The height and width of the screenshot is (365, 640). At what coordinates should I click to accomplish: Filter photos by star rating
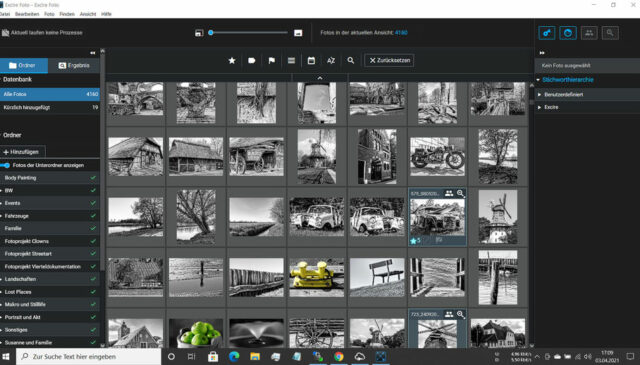(232, 60)
